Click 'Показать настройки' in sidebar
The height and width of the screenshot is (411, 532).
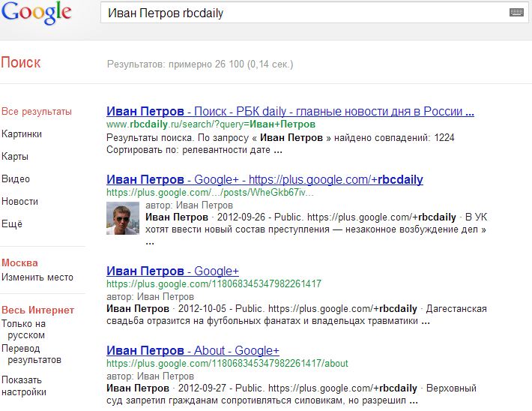(24, 385)
